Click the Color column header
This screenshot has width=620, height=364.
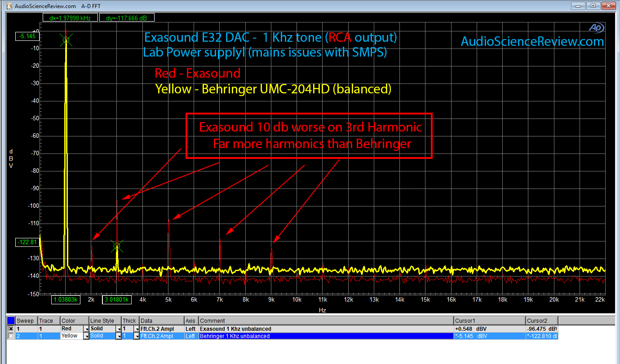[x=75, y=320]
